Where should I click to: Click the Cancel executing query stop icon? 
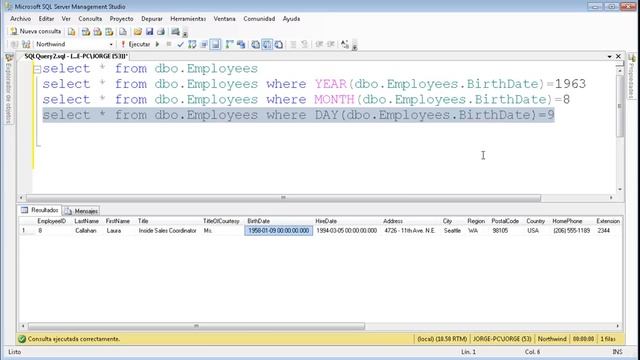coord(169,44)
